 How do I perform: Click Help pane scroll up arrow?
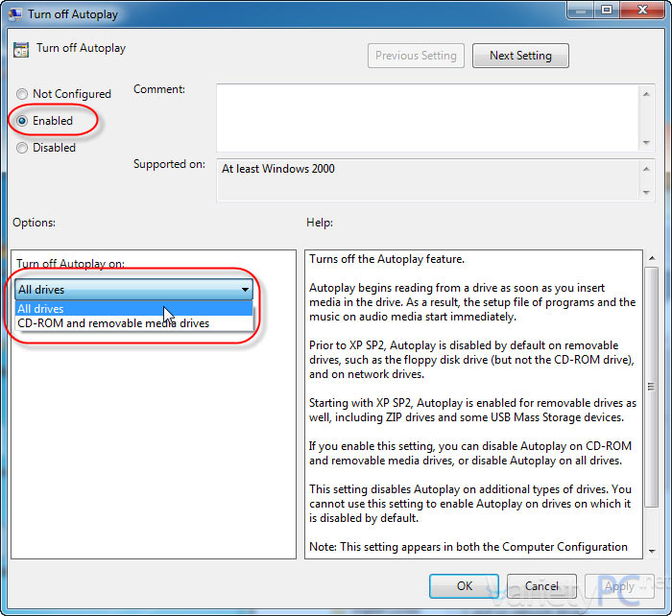pos(652,258)
